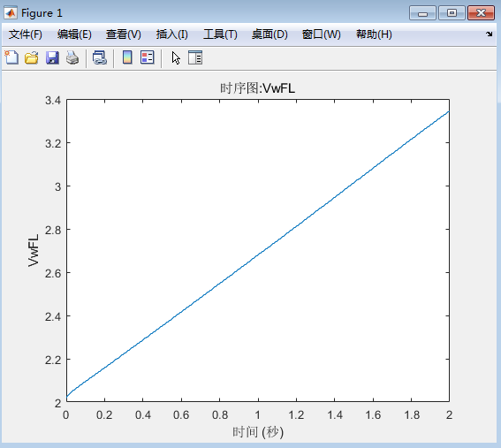Open the 工具(T) menu
The image size is (501, 448).
(x=220, y=34)
